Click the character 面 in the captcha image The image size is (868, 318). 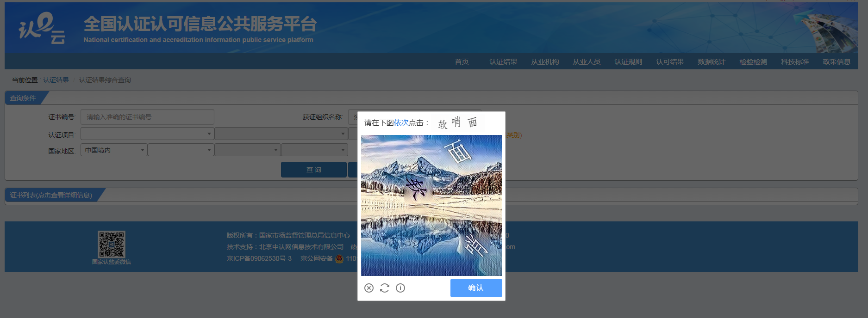click(x=458, y=153)
